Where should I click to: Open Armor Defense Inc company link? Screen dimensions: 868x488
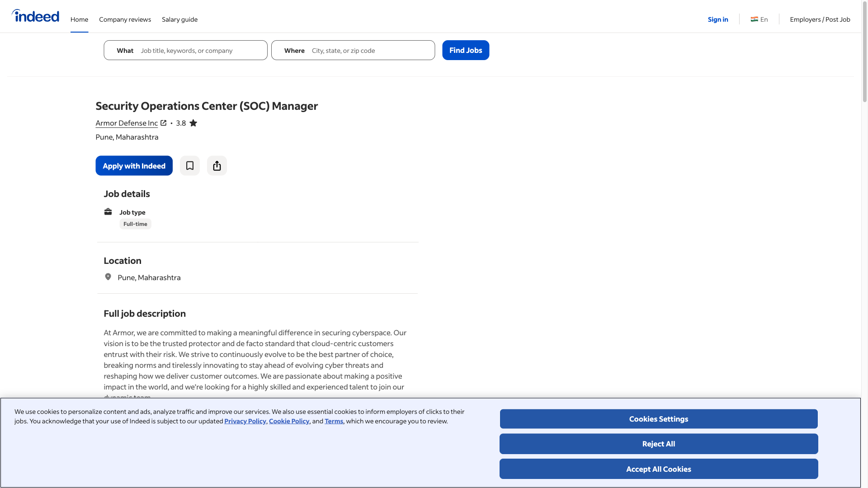127,123
